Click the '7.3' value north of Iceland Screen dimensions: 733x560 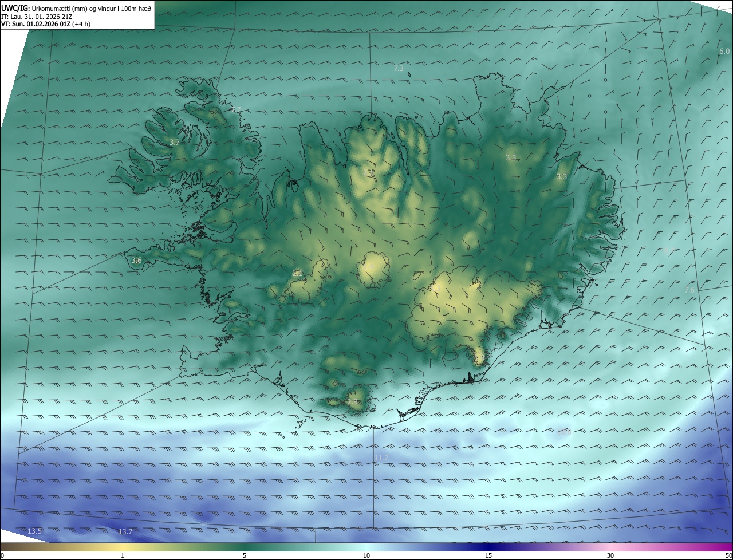[399, 69]
